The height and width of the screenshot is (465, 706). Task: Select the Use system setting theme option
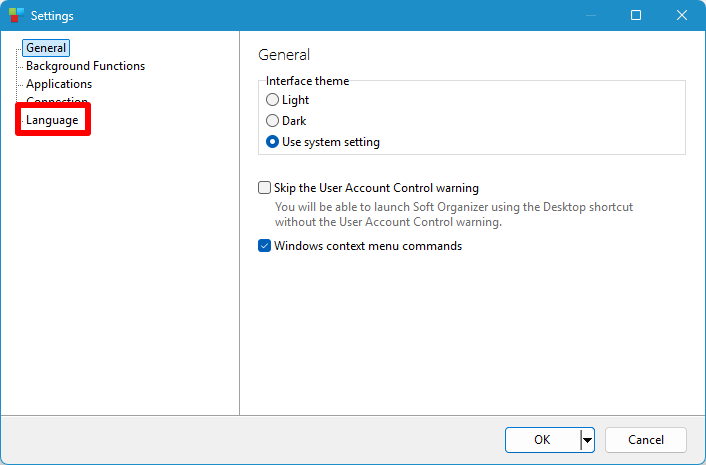coord(273,142)
